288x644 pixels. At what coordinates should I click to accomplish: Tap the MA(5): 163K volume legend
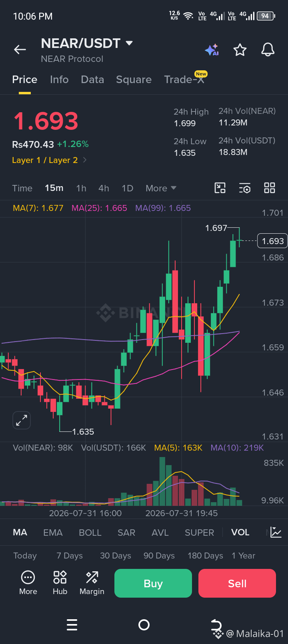[x=178, y=448]
